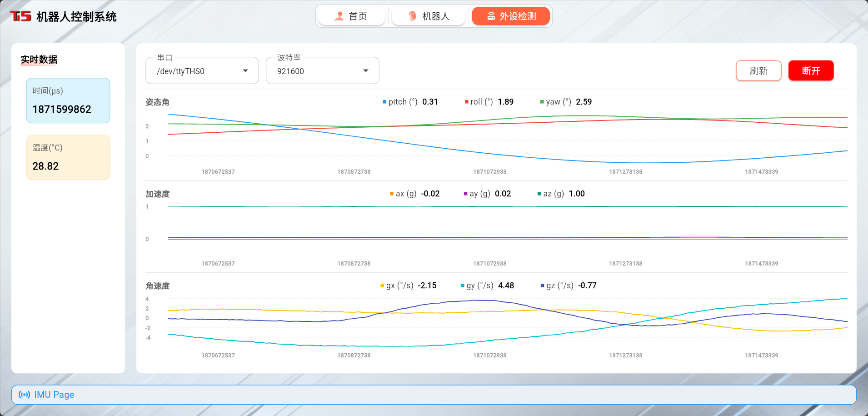This screenshot has width=868, height=416.
Task: Click the home tab user icon
Action: 339,16
